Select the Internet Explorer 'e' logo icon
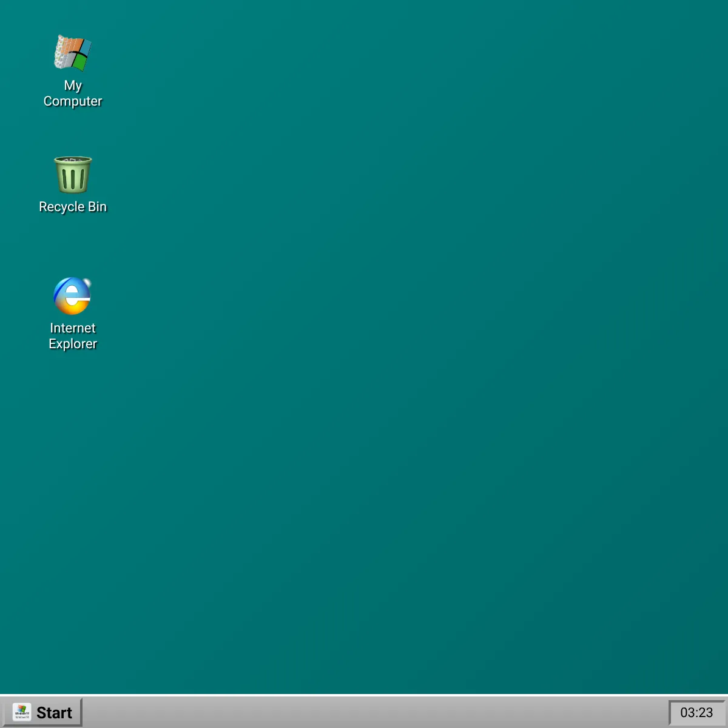Image resolution: width=728 pixels, height=728 pixels. [x=73, y=296]
